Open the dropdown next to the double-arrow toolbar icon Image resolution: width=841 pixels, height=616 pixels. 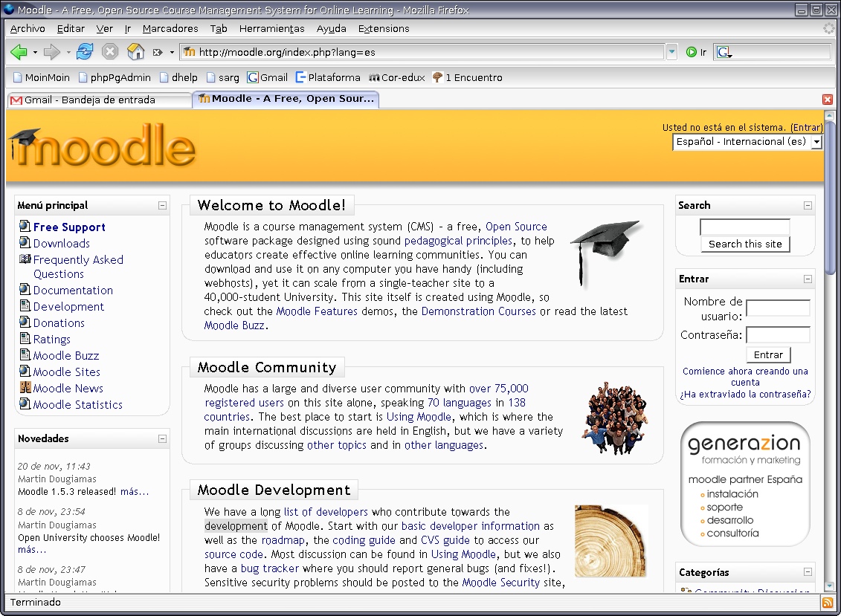coord(172,52)
